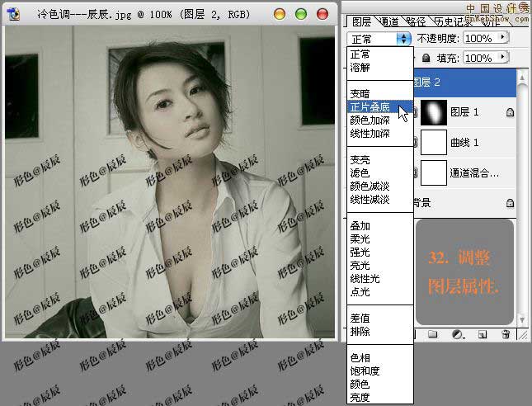Click the 曲线 1 white mask thumbnail
532x406 pixels.
point(434,142)
